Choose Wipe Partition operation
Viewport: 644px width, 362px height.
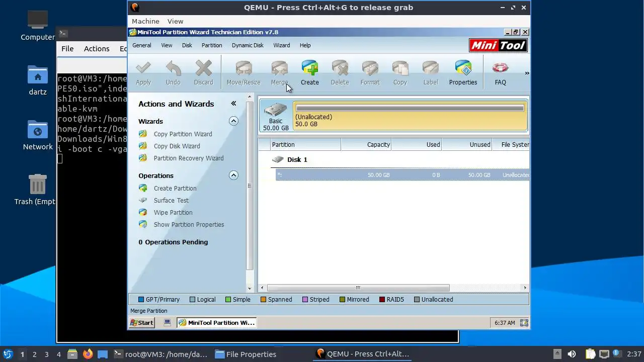tap(173, 213)
